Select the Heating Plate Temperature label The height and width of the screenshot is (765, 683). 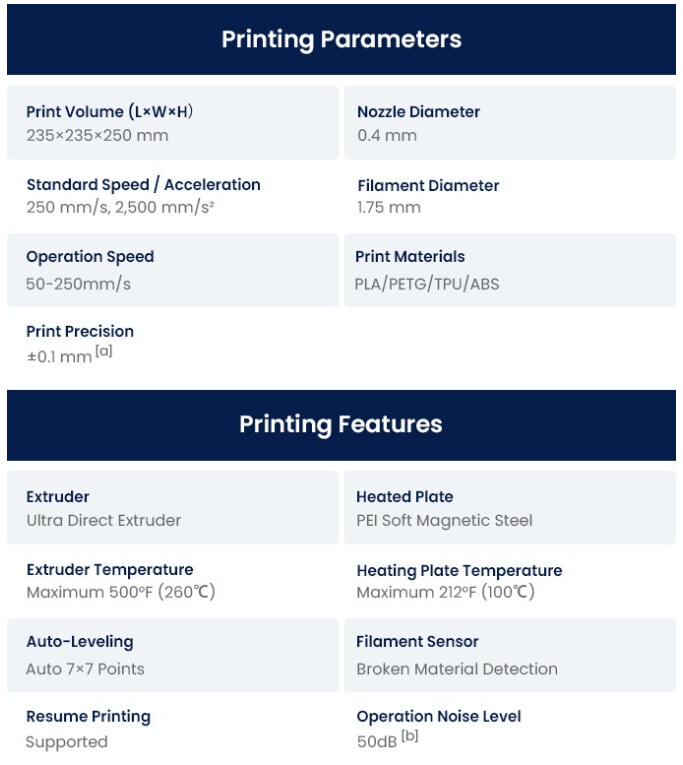click(x=459, y=570)
